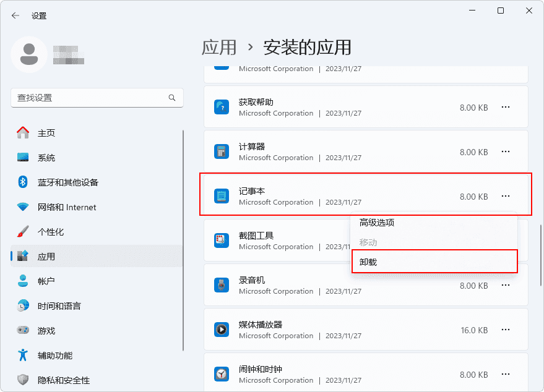Click the search magnifier icon
Screen dimensions: 544x392
tap(172, 98)
